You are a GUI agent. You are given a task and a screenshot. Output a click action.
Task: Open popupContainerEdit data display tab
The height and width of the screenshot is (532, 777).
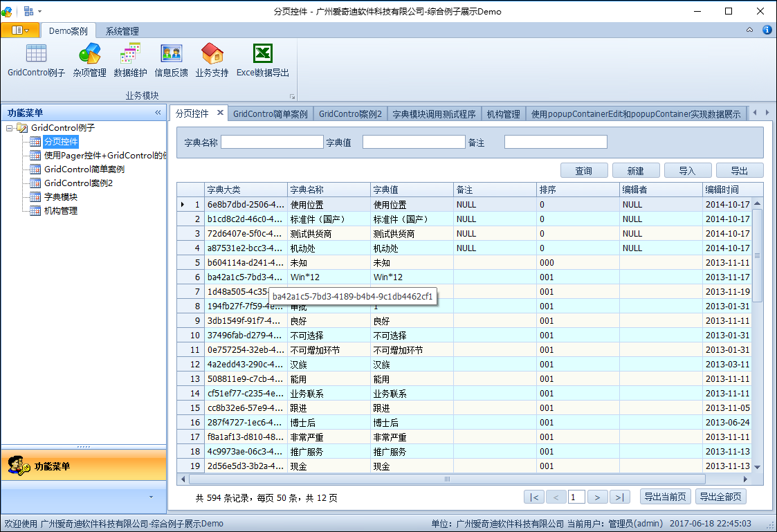636,114
